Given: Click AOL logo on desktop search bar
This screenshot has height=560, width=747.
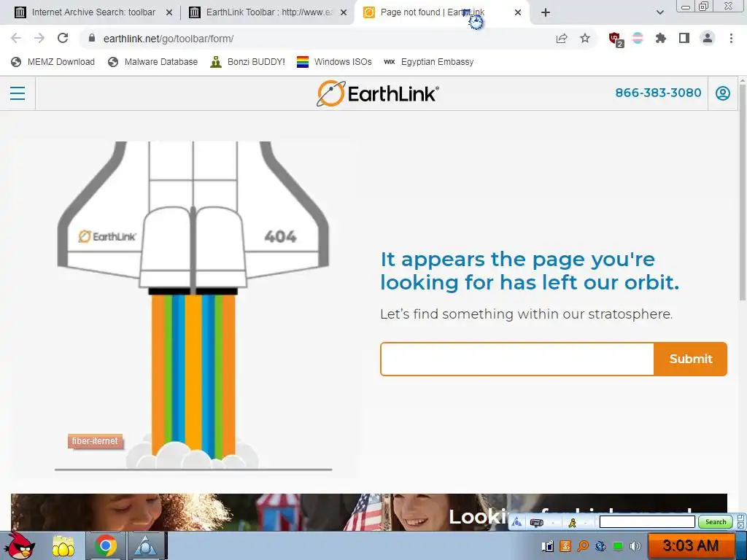Looking at the screenshot, I should (x=517, y=522).
